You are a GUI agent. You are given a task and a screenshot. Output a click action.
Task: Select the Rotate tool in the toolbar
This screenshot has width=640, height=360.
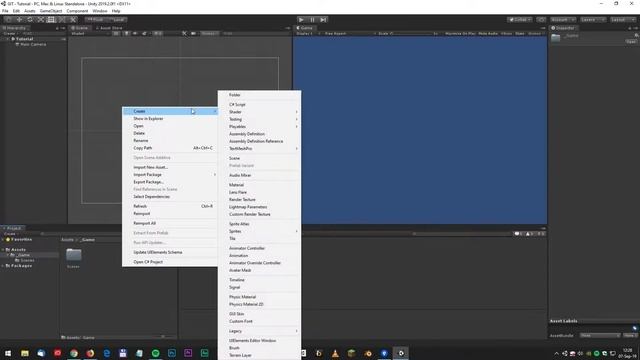(30, 20)
